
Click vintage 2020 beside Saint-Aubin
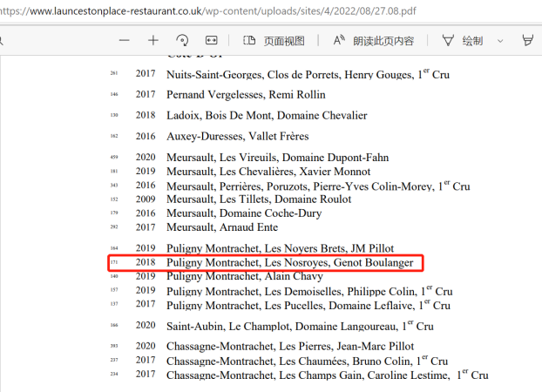(x=146, y=325)
